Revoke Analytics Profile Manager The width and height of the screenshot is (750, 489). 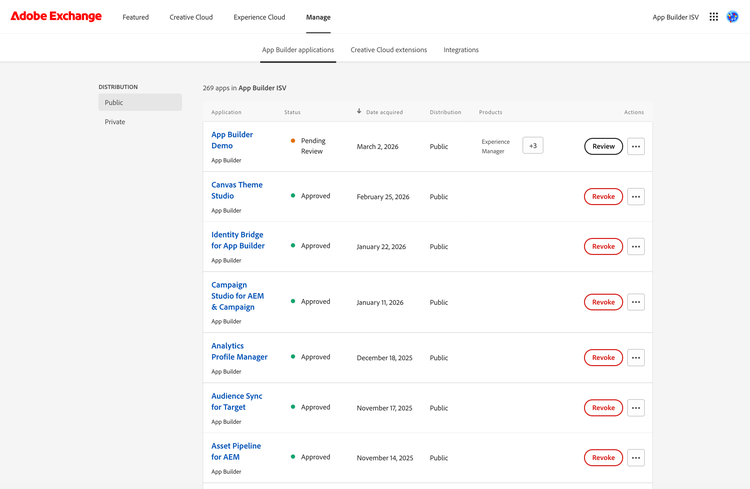pos(603,357)
